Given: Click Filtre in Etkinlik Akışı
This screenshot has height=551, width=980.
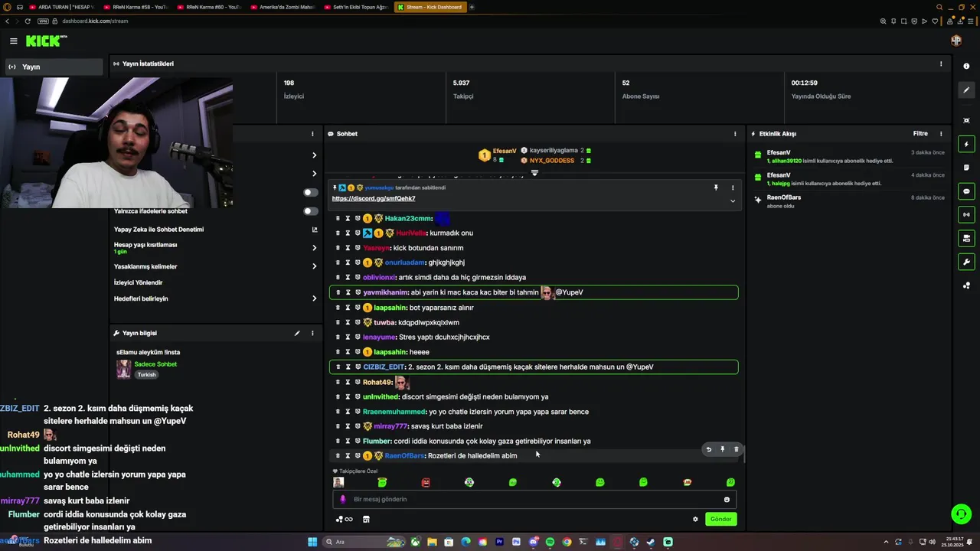Looking at the screenshot, I should click(x=920, y=134).
